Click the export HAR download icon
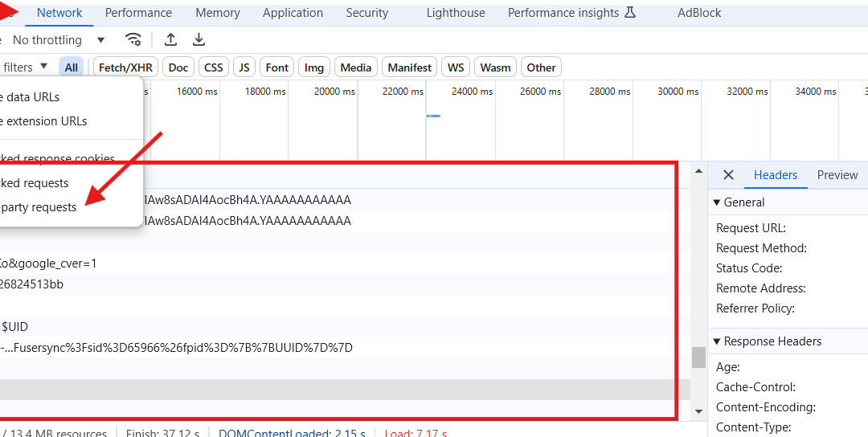The height and width of the screenshot is (437, 868). click(199, 40)
